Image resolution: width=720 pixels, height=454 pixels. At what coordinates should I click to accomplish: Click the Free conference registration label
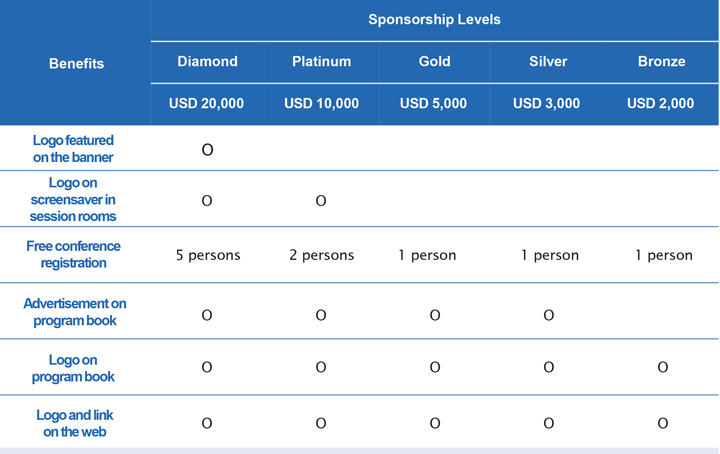coord(73,254)
